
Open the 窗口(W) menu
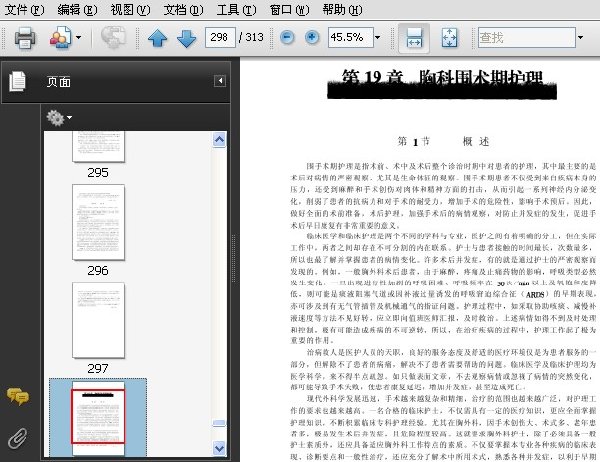click(289, 10)
